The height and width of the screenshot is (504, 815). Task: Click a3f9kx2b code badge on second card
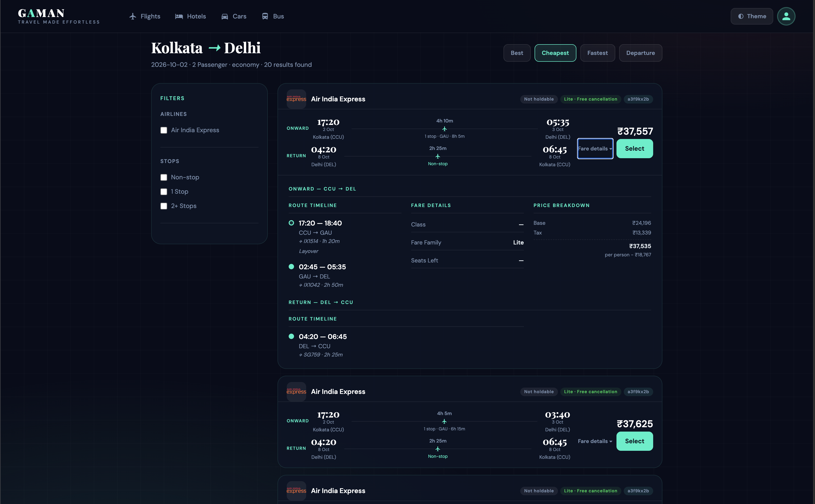tap(638, 392)
